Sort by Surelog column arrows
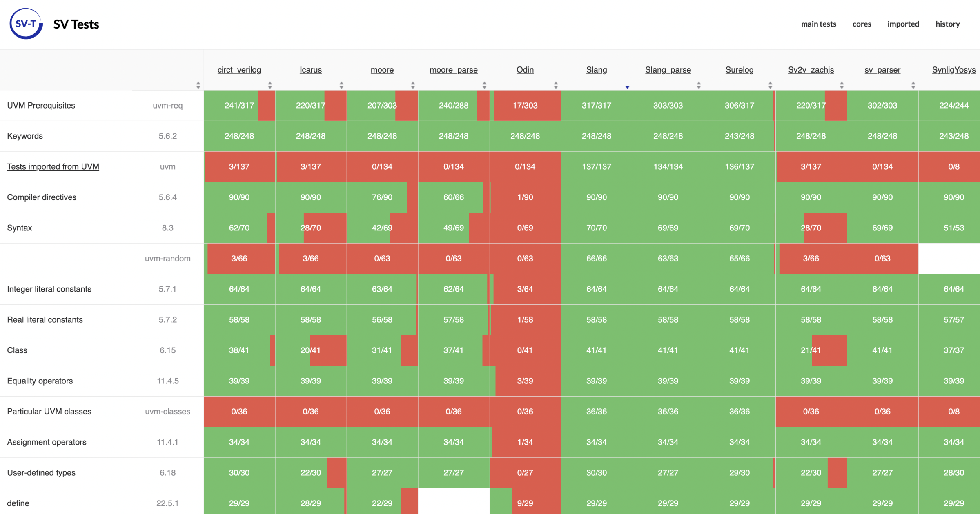The width and height of the screenshot is (980, 514). click(770, 85)
